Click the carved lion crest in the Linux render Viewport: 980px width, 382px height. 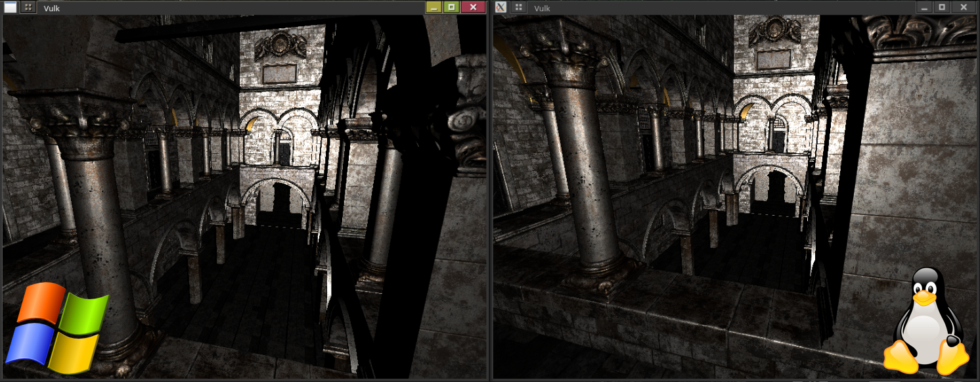pos(774,32)
